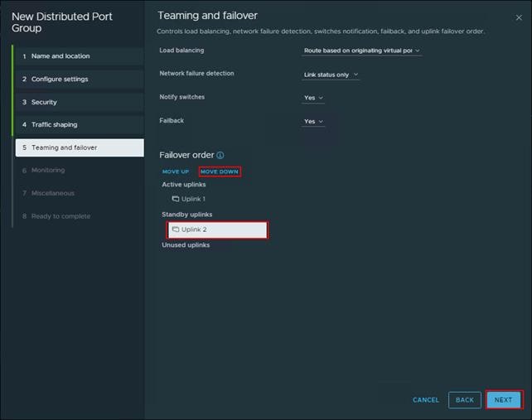Click the Active uplinks heading
This screenshot has height=420, width=532.
184,185
